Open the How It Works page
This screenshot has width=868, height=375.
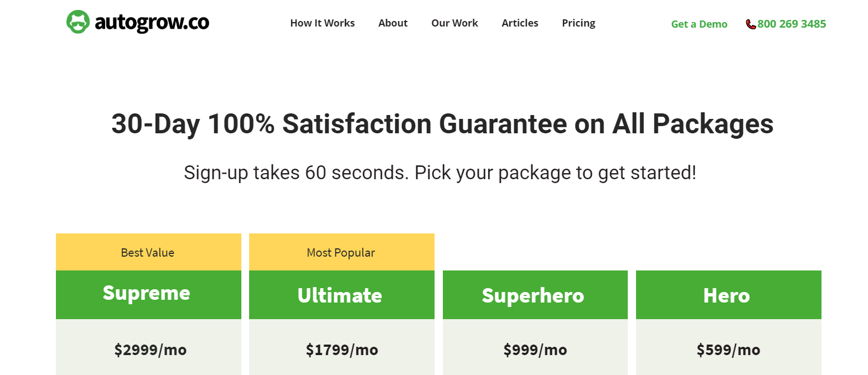point(323,23)
